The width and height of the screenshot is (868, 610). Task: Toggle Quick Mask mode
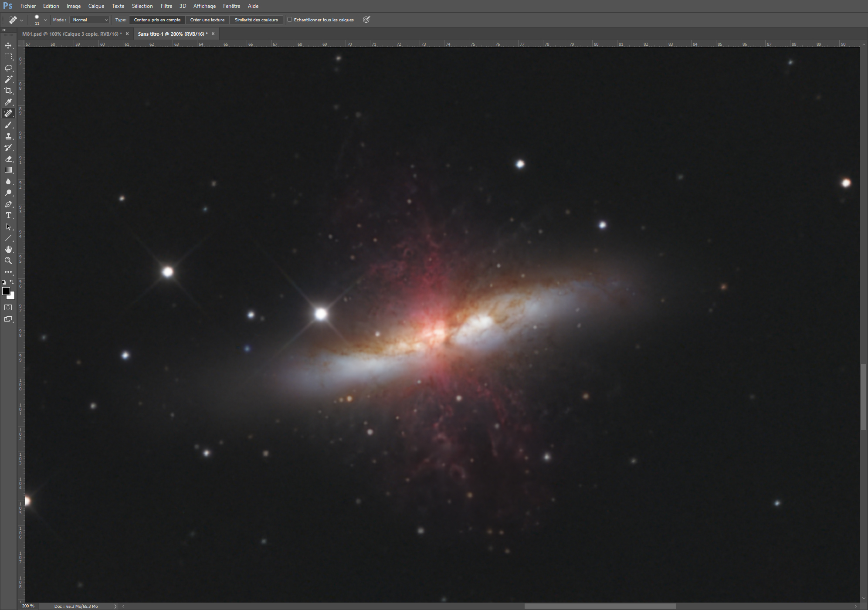8,308
